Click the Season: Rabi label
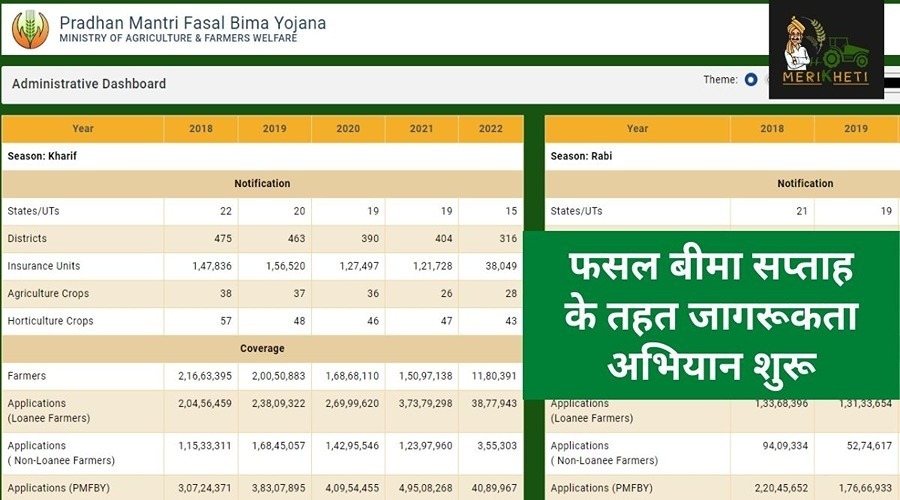The image size is (900, 500). tap(581, 157)
